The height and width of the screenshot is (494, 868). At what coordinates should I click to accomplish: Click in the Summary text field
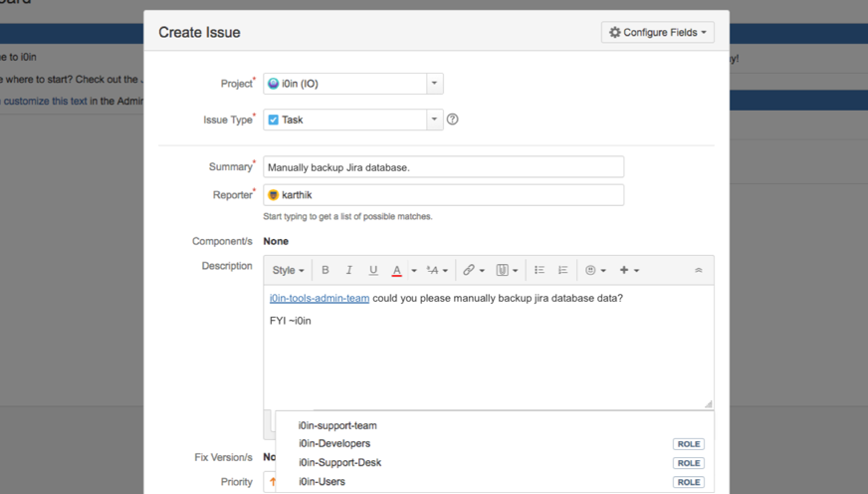[443, 167]
